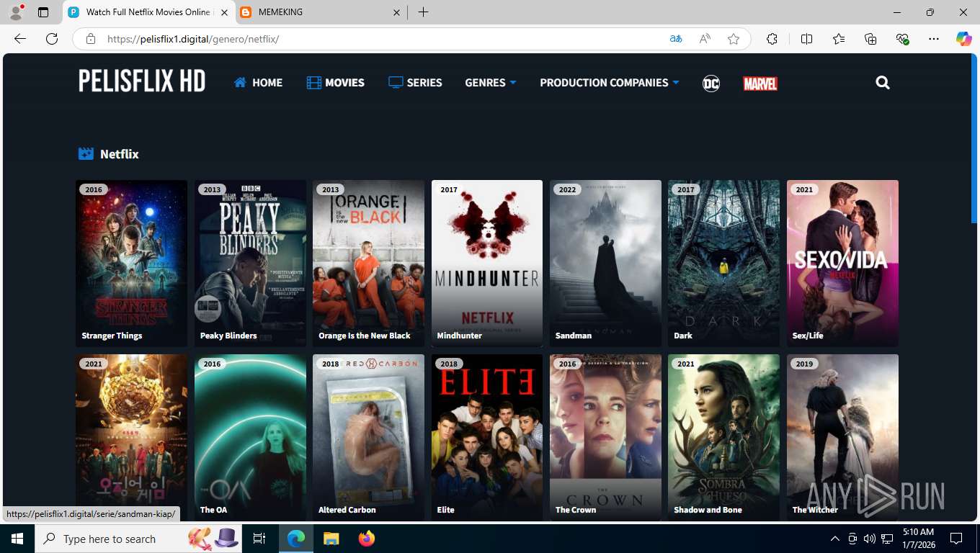The height and width of the screenshot is (553, 980).
Task: Show hidden system tray icons
Action: point(835,539)
